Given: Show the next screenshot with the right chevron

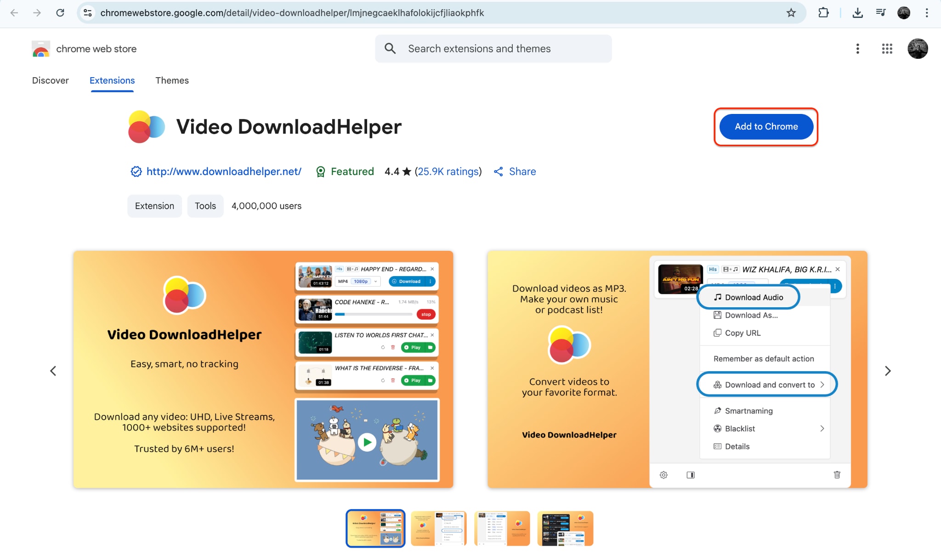Looking at the screenshot, I should tap(887, 371).
